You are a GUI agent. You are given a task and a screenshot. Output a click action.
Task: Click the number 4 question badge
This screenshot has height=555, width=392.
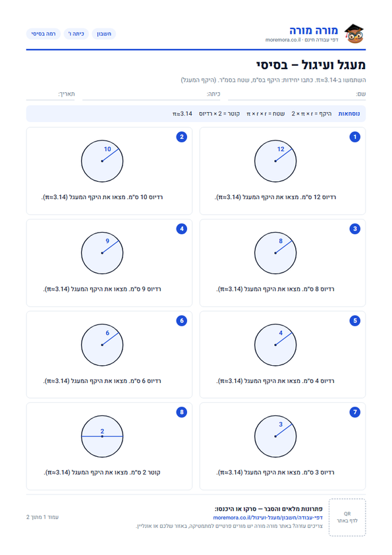click(x=181, y=229)
